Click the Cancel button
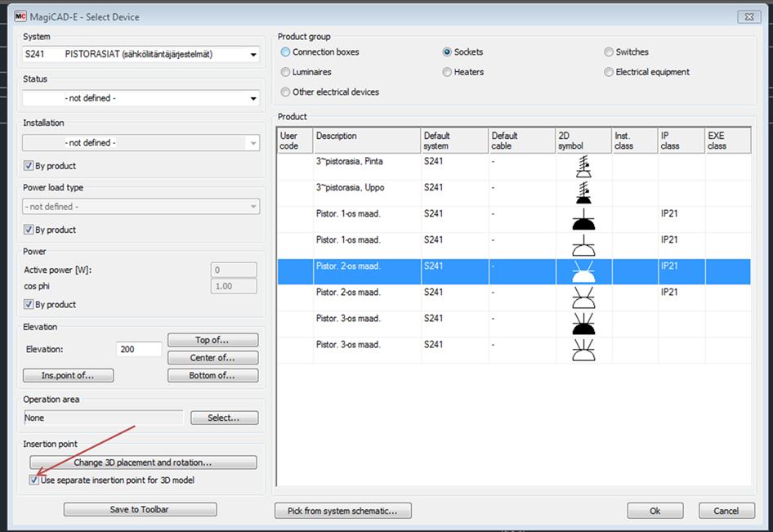 tap(726, 511)
